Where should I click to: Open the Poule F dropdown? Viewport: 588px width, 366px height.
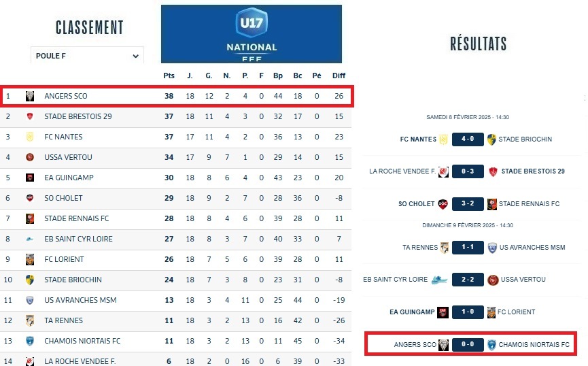(x=87, y=56)
